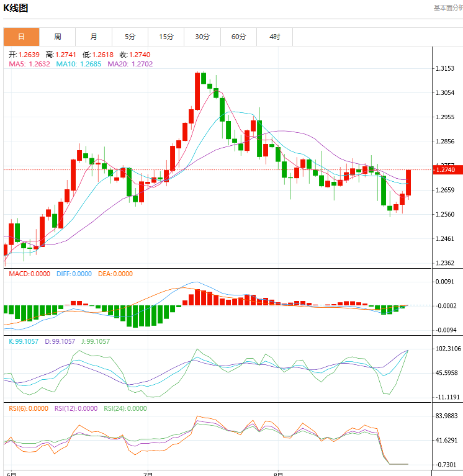The height and width of the screenshot is (476, 463).
Task: Click the RSI(24):0.0000 label
Action: pyautogui.click(x=125, y=408)
